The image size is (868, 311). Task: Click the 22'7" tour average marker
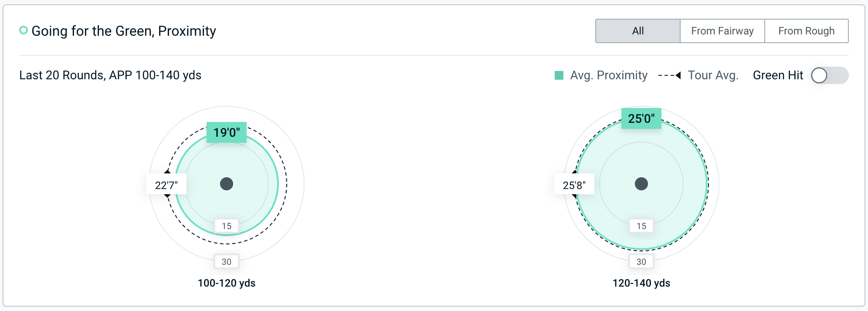(x=166, y=185)
